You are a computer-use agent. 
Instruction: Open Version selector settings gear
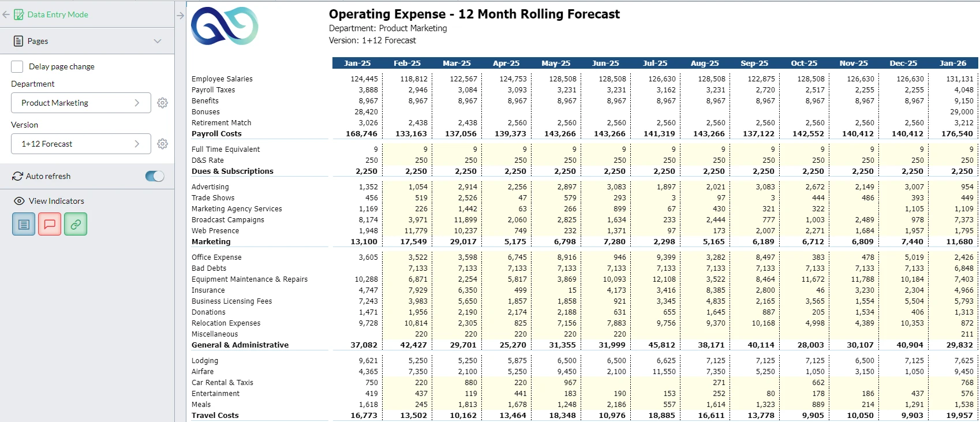click(x=163, y=144)
